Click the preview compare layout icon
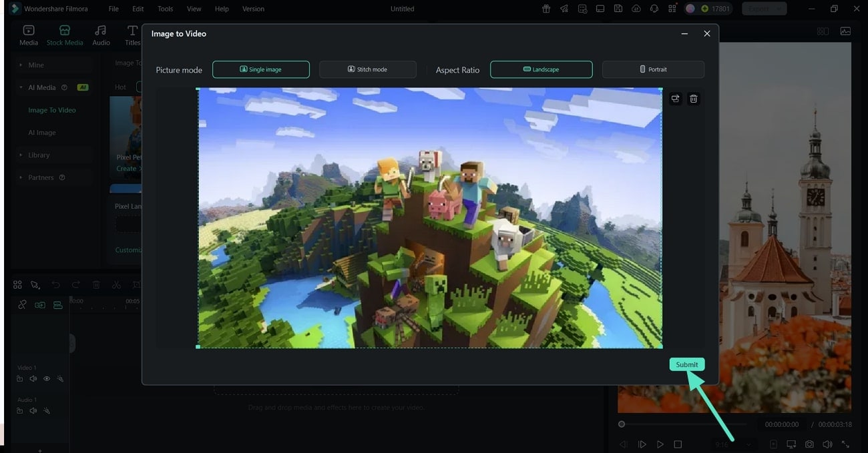 [823, 31]
